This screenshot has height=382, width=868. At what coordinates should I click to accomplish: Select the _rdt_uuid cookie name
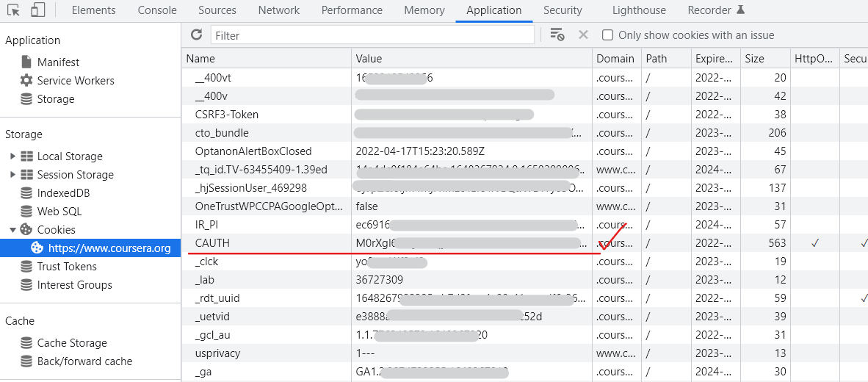click(217, 298)
